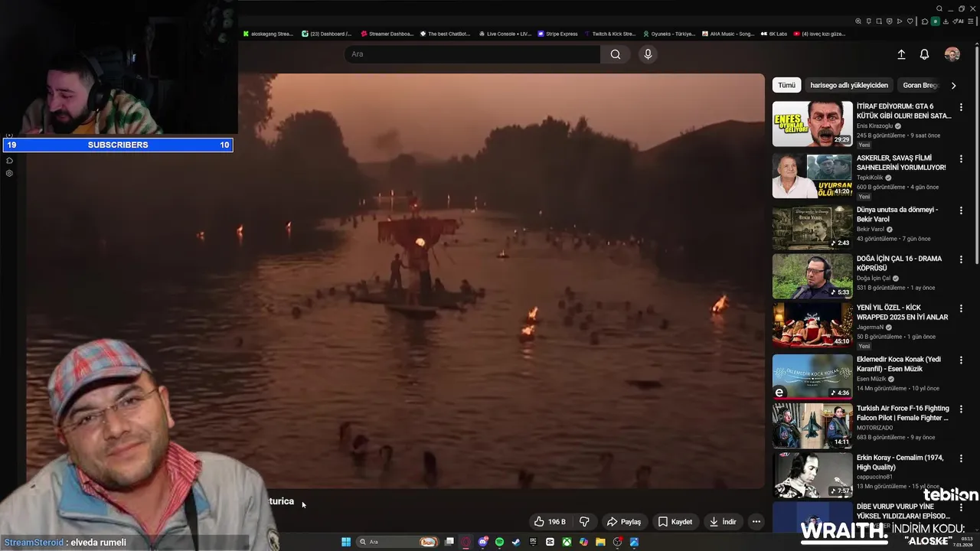980x551 pixels.
Task: Open options menu for DOĞA İÇİN ÇAL 16 video
Action: [961, 259]
